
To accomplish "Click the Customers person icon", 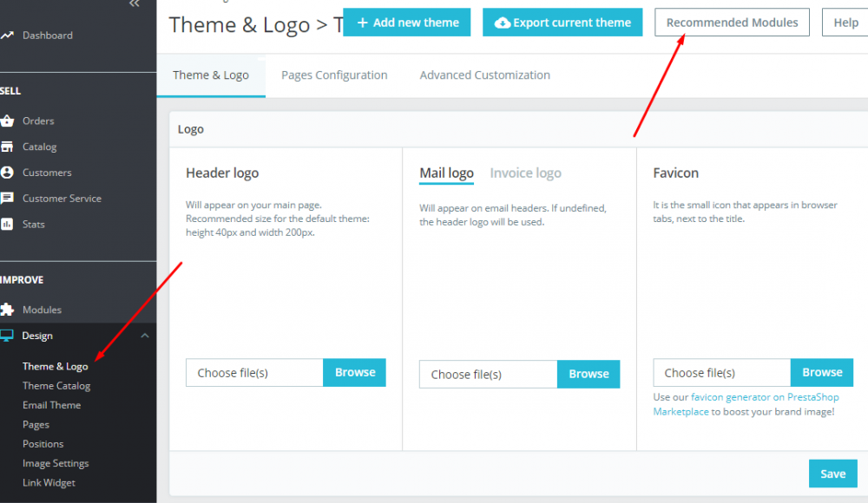I will coord(7,173).
